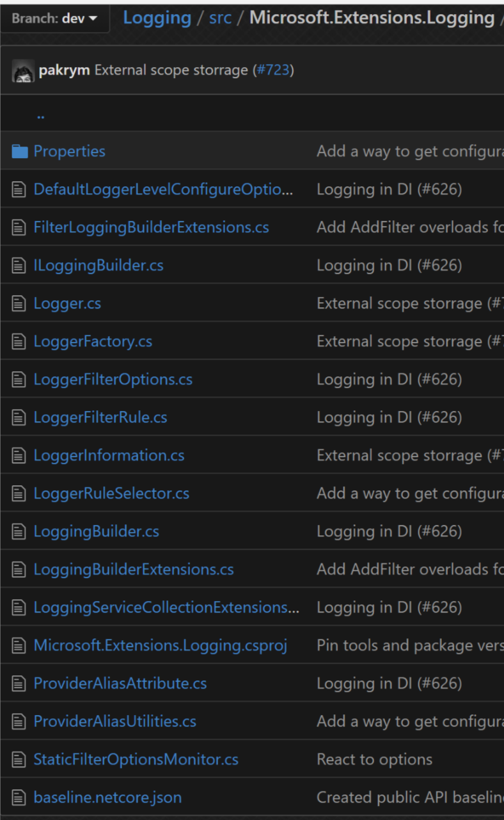Open LoggerFilterRule.cs file
Image resolution: width=504 pixels, height=820 pixels.
tap(100, 417)
